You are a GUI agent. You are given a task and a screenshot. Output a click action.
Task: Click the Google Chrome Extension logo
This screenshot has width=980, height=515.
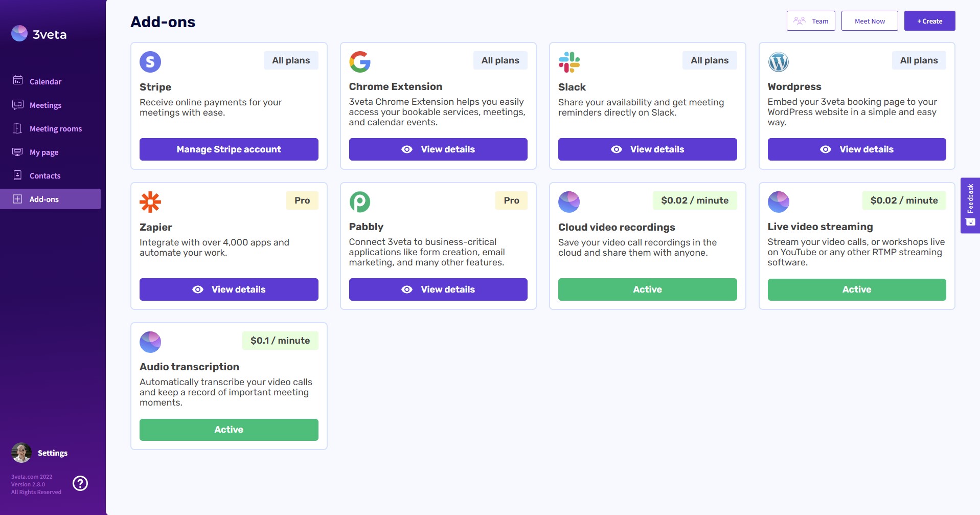click(x=360, y=62)
